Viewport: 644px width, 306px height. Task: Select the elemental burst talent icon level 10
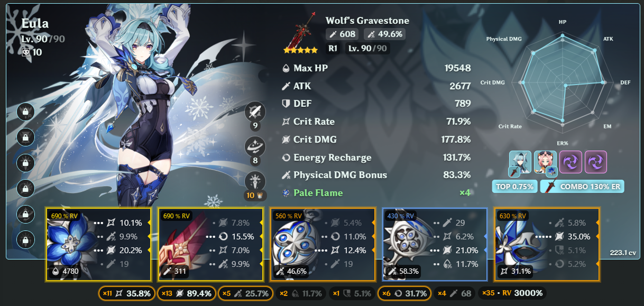click(x=255, y=181)
